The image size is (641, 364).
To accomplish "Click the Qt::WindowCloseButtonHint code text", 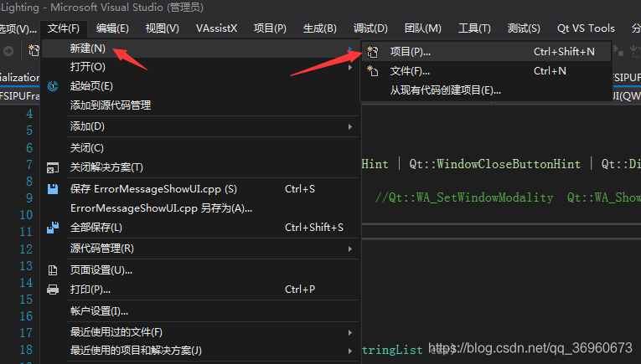I will click(494, 164).
